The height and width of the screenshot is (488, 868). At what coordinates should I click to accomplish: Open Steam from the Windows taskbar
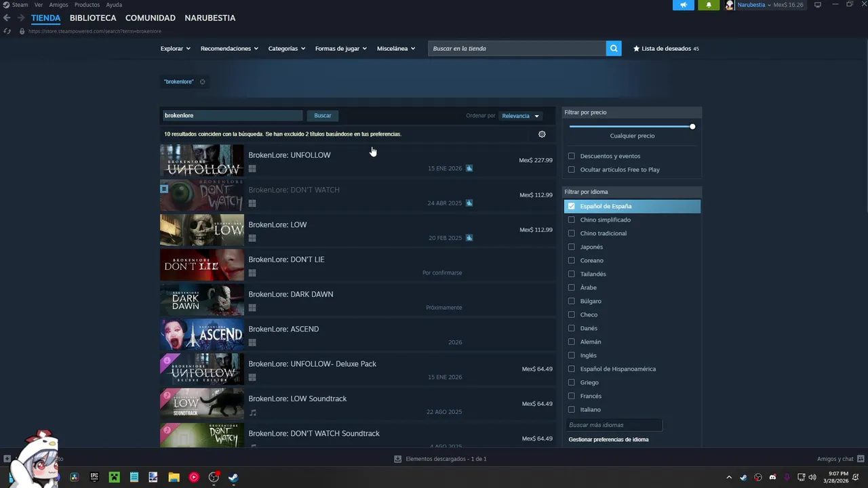pos(233,477)
